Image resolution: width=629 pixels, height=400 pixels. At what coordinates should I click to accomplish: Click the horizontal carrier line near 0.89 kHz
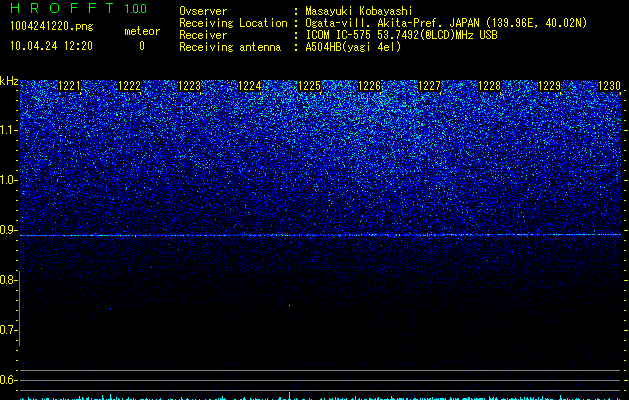[x=320, y=235]
